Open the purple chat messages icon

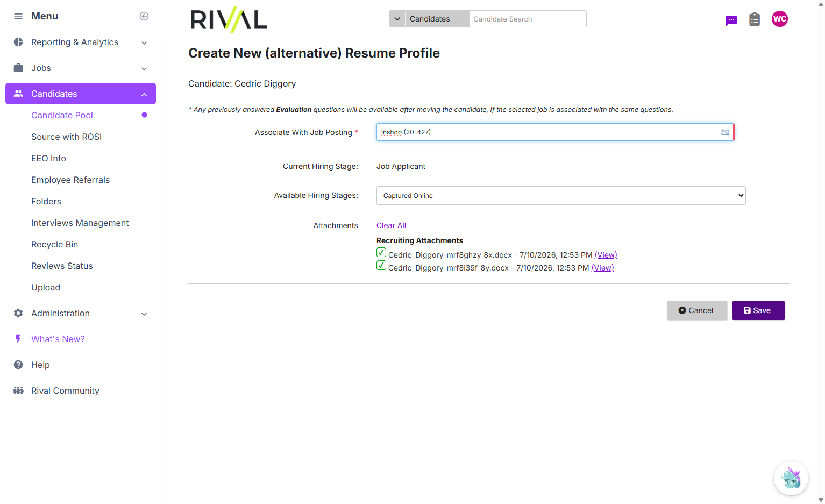click(731, 20)
